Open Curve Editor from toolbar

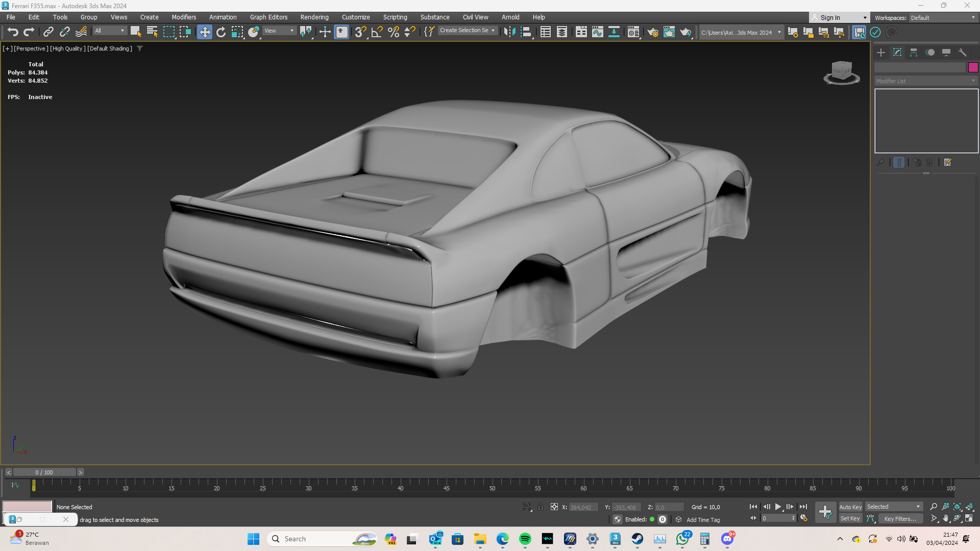point(598,32)
